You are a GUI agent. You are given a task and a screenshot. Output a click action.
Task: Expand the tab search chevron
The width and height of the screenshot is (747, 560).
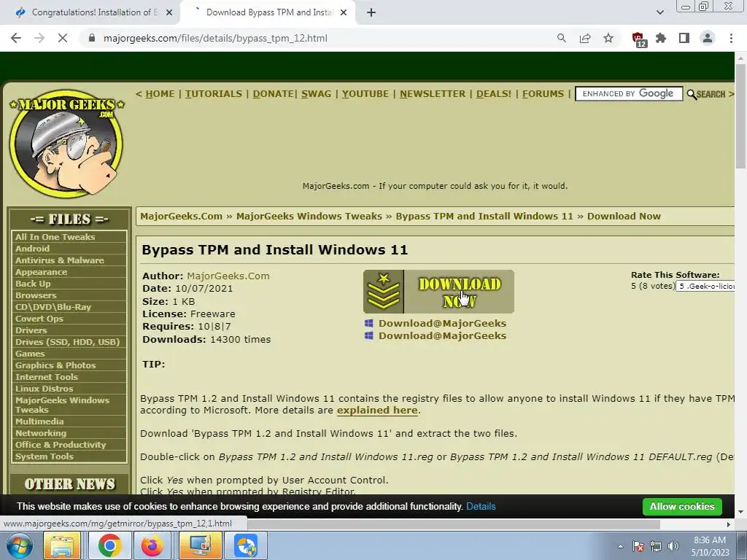[659, 12]
